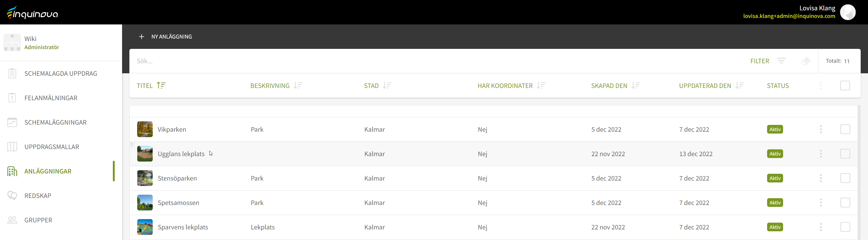Tick the checkbox for Vikparken row
Screen dimensions: 868x240
(x=845, y=130)
